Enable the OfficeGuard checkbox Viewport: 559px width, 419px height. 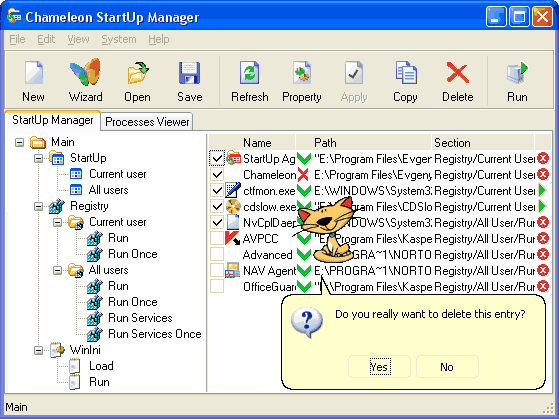(x=217, y=286)
